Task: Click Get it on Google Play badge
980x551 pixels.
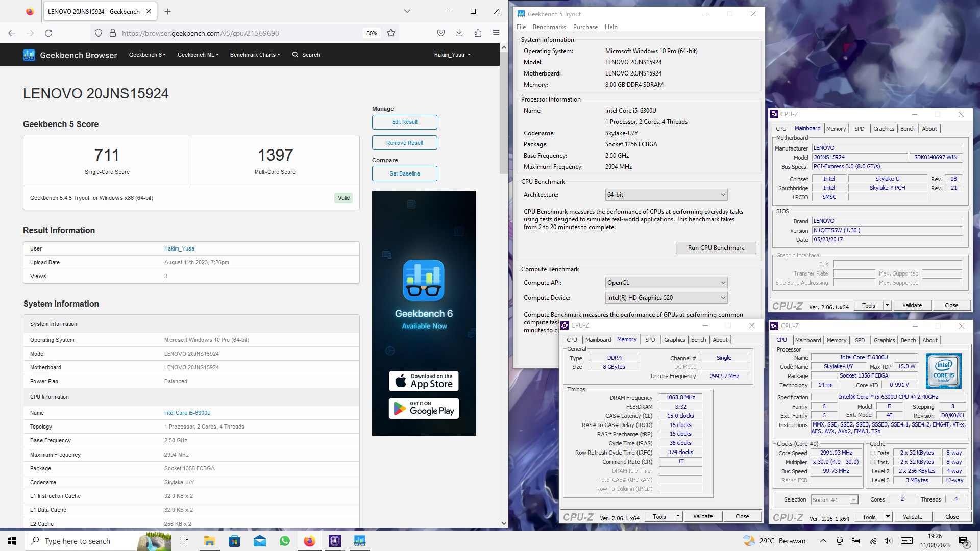Action: pyautogui.click(x=424, y=408)
